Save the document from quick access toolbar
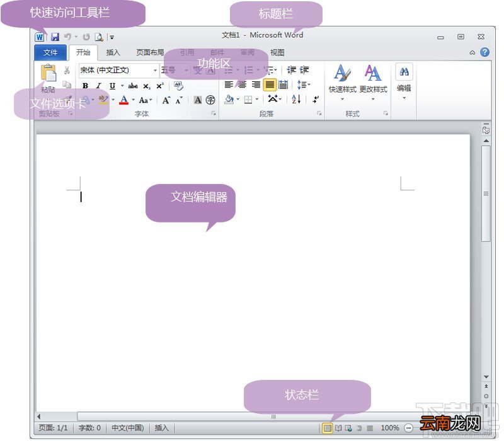504x441 pixels. (55, 37)
